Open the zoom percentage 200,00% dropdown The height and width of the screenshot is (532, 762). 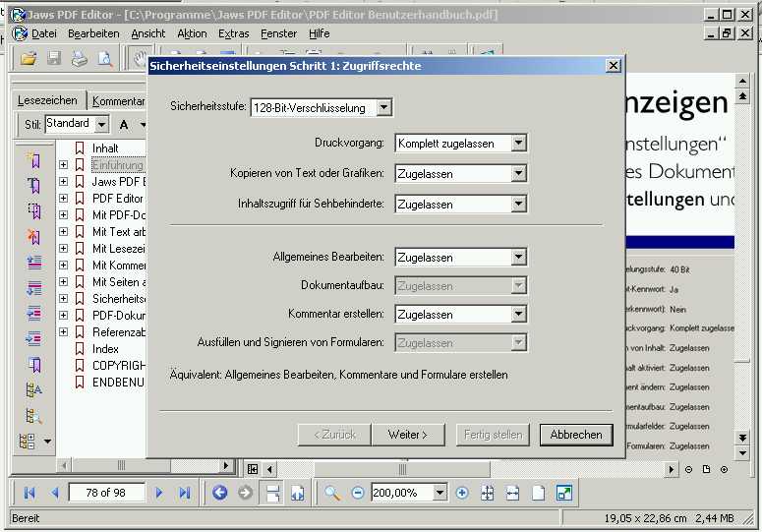tap(440, 493)
